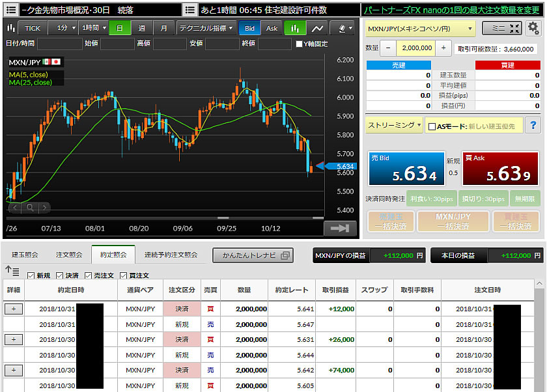Switch to 連続予約注文照会 tab
547x392 pixels.
tap(171, 255)
